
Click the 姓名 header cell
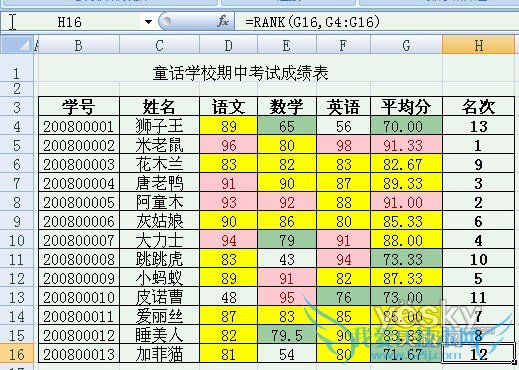[x=159, y=107]
